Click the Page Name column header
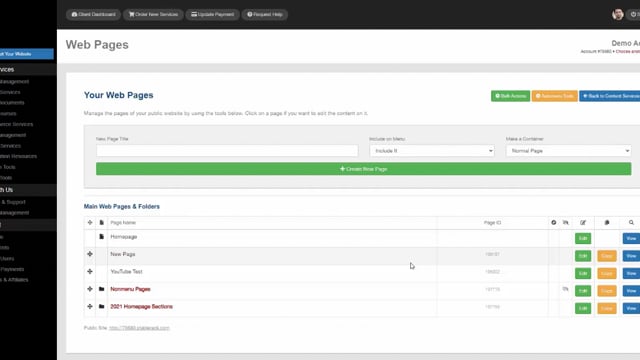Viewport: 640px width, 360px height. pyautogui.click(x=123, y=222)
